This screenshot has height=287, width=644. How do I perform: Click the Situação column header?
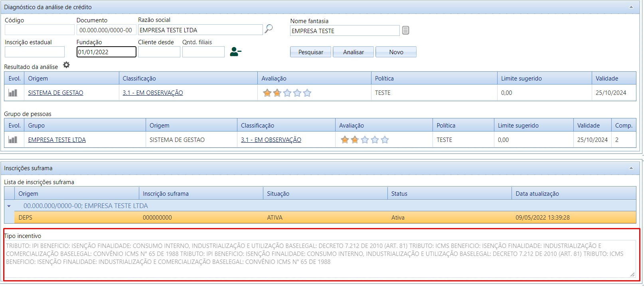pos(325,194)
